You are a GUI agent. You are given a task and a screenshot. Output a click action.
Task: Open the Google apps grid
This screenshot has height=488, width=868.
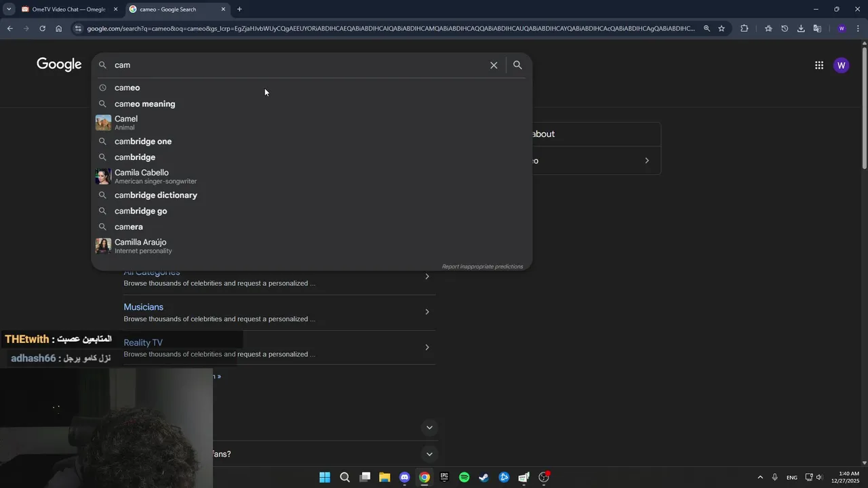click(819, 65)
